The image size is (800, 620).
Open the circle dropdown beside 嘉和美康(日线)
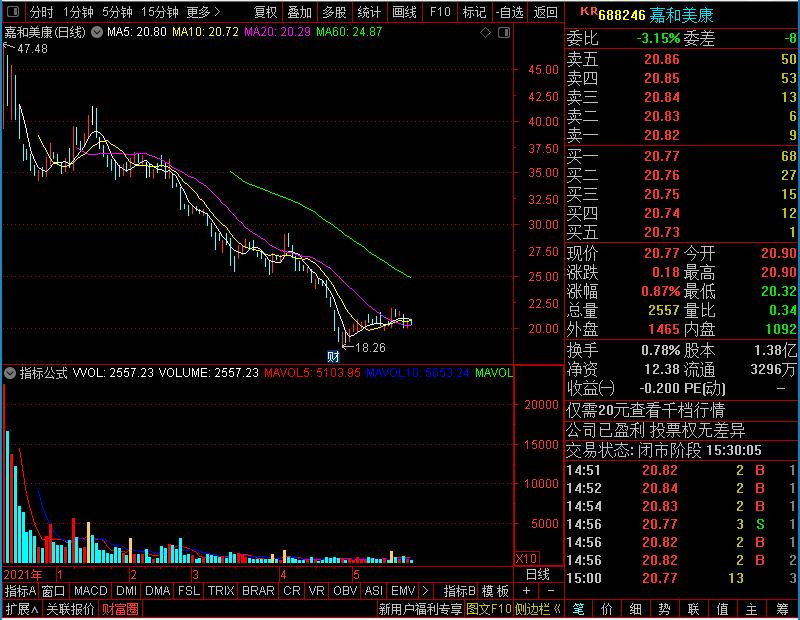click(96, 33)
